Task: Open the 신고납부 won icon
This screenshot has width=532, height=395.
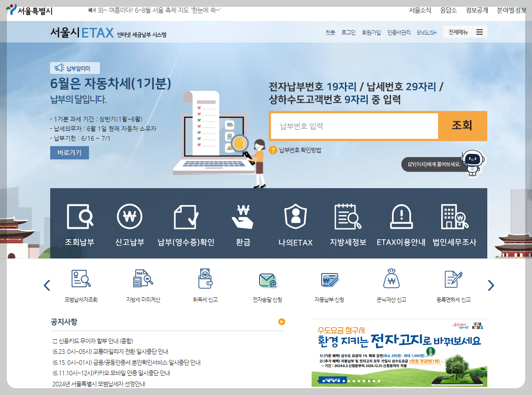Action: tap(130, 216)
